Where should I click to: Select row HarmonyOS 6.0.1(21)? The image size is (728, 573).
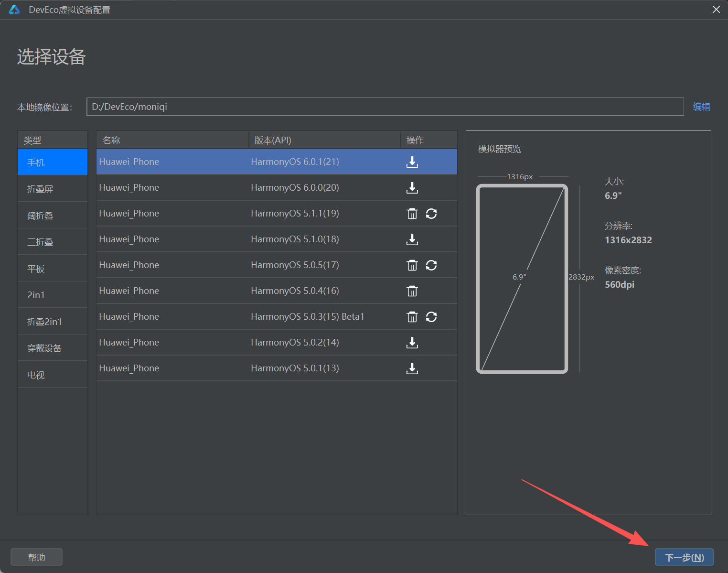pyautogui.click(x=277, y=162)
